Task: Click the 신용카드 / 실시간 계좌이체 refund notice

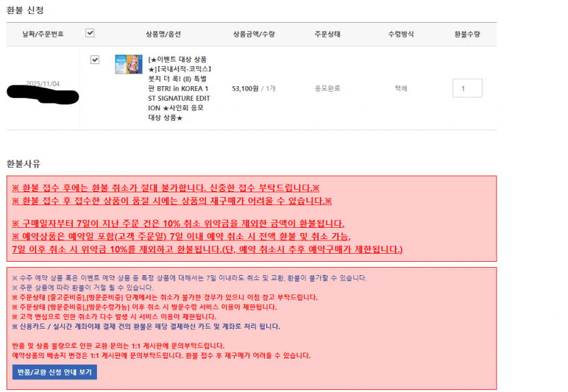Action: click(146, 327)
